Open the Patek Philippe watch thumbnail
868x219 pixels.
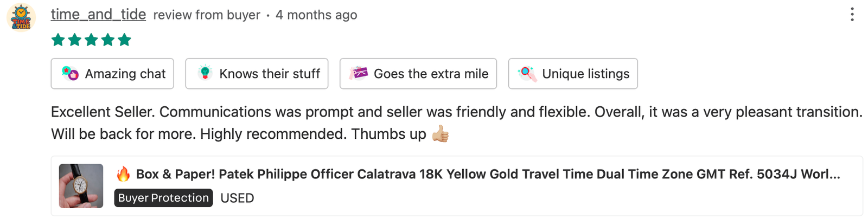(x=81, y=186)
